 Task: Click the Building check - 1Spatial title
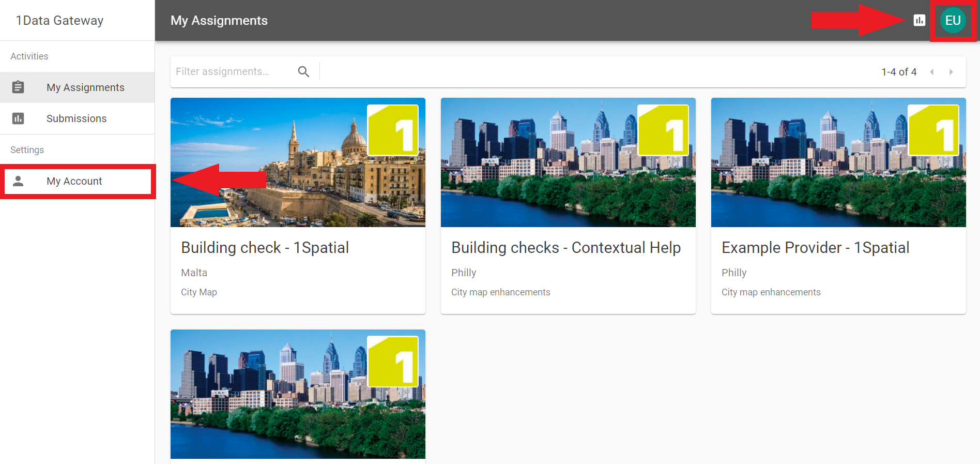[265, 248]
